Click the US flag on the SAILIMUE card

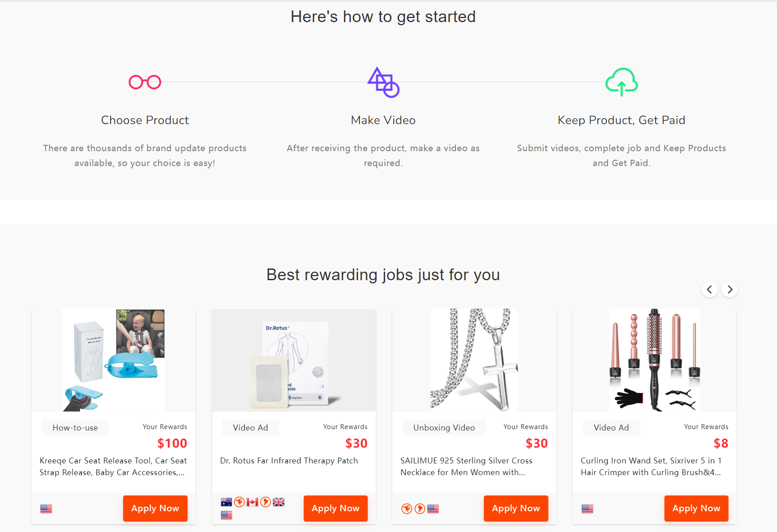point(433,509)
